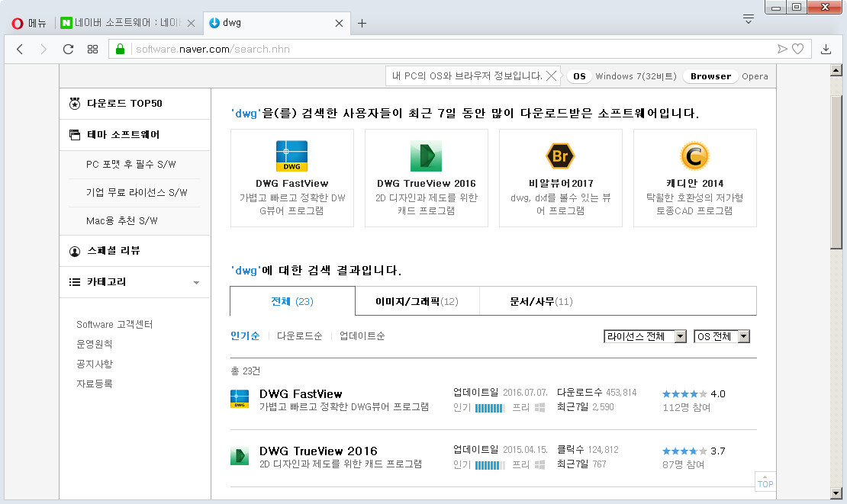Open 기업 무료 라이선스 S/W link
The image size is (847, 504).
click(x=137, y=192)
